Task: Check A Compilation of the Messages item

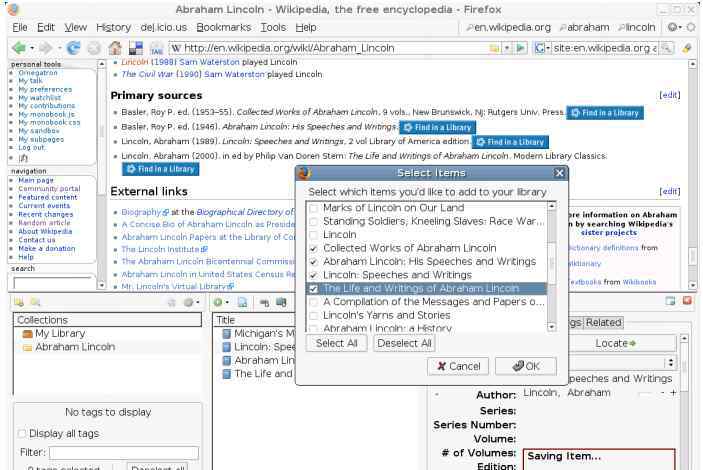Action: click(x=314, y=302)
